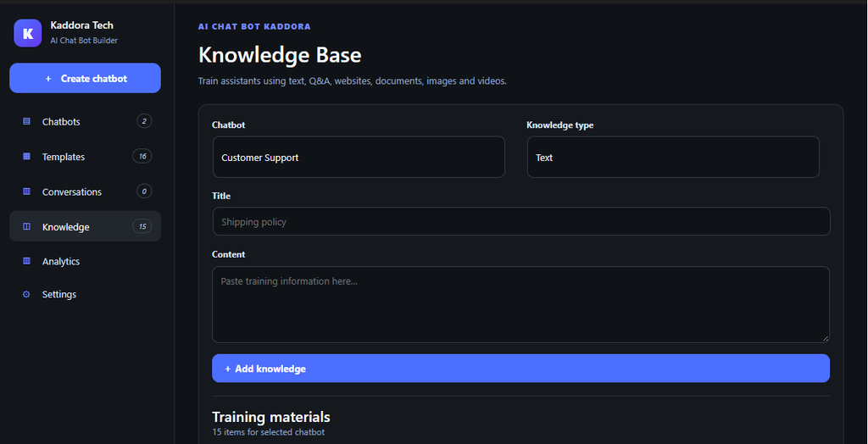Click the Chatbot field label
Viewport: 868px width, 444px height.
tap(229, 125)
